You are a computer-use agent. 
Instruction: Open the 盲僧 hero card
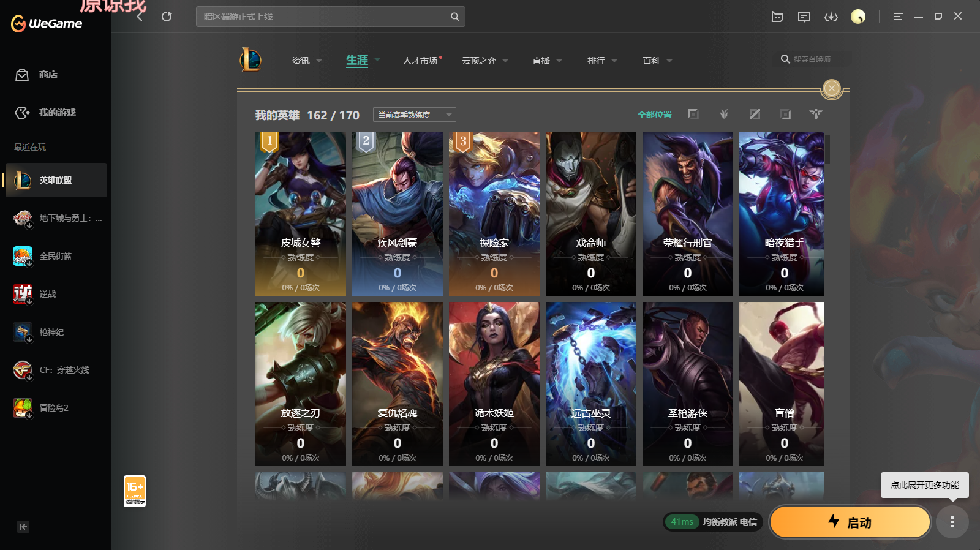(782, 384)
